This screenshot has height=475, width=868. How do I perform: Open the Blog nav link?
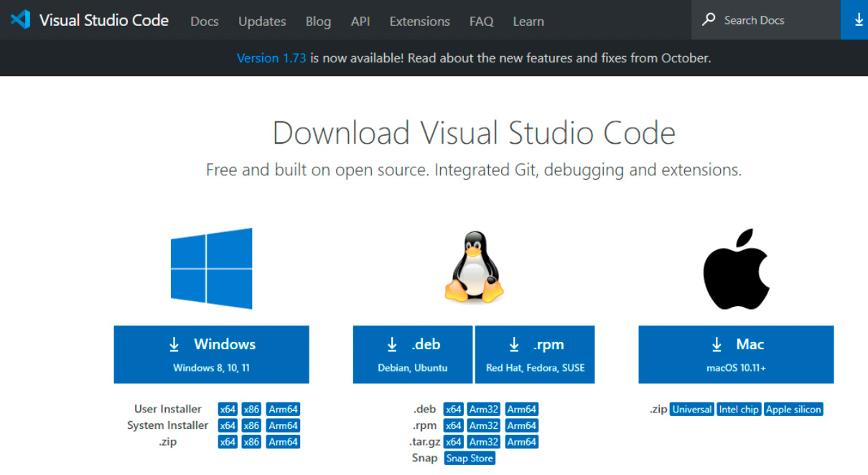coord(318,22)
